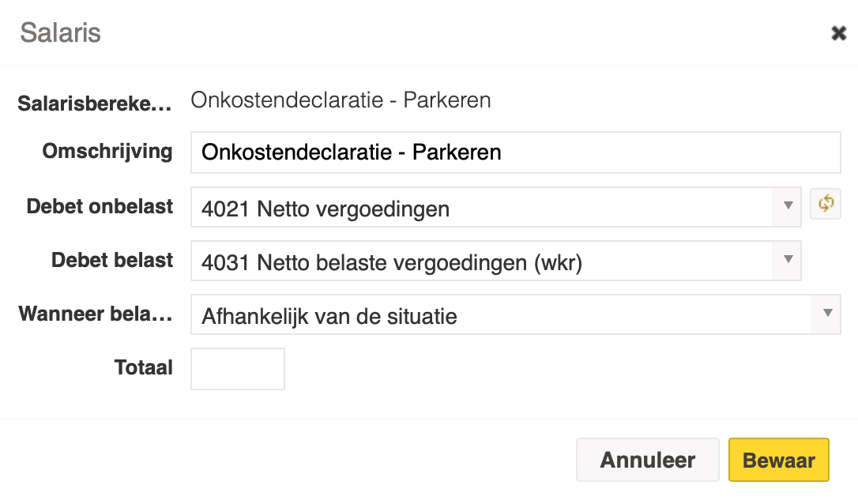Save with the yellow Bewaar button

pos(779,460)
